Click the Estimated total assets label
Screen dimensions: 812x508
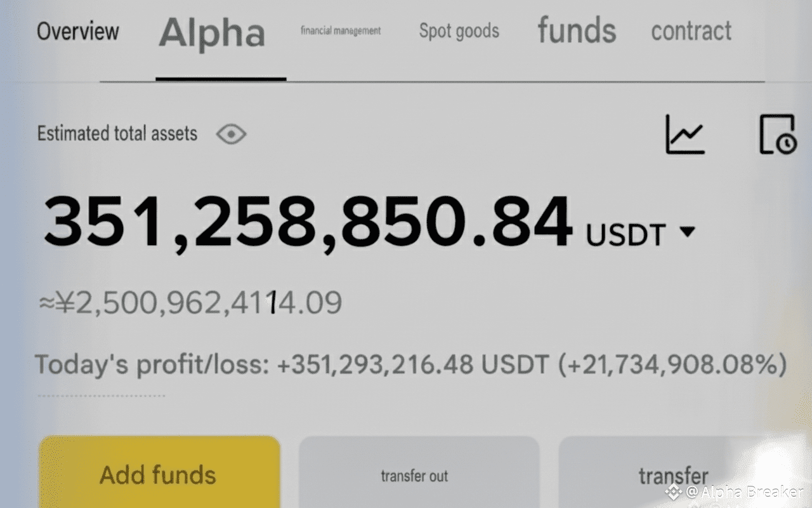tap(117, 134)
